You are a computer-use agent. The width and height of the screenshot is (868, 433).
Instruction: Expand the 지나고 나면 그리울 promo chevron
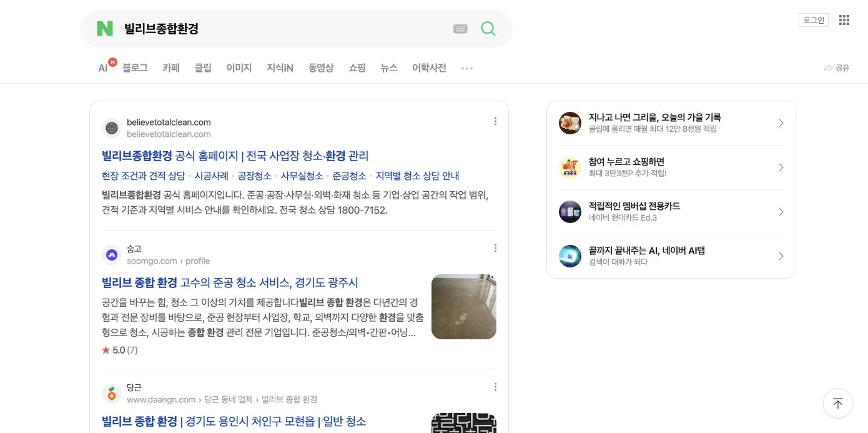781,123
